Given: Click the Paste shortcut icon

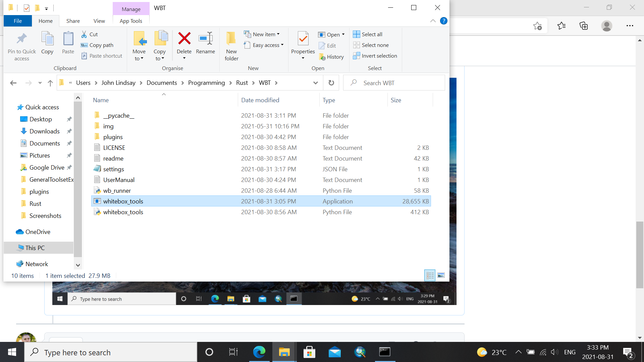Looking at the screenshot, I should 102,56.
